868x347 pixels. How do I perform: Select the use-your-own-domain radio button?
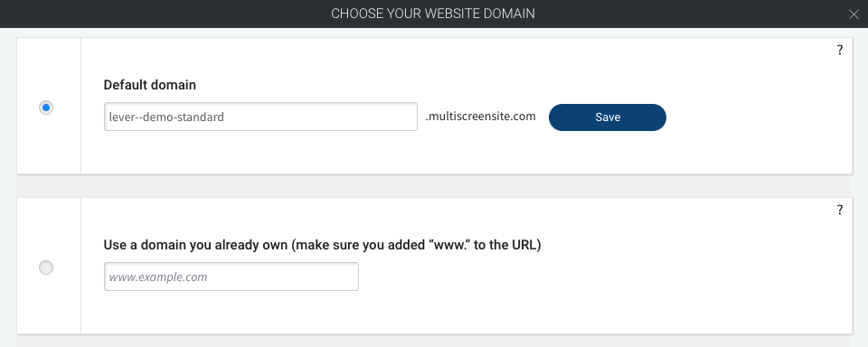[46, 267]
